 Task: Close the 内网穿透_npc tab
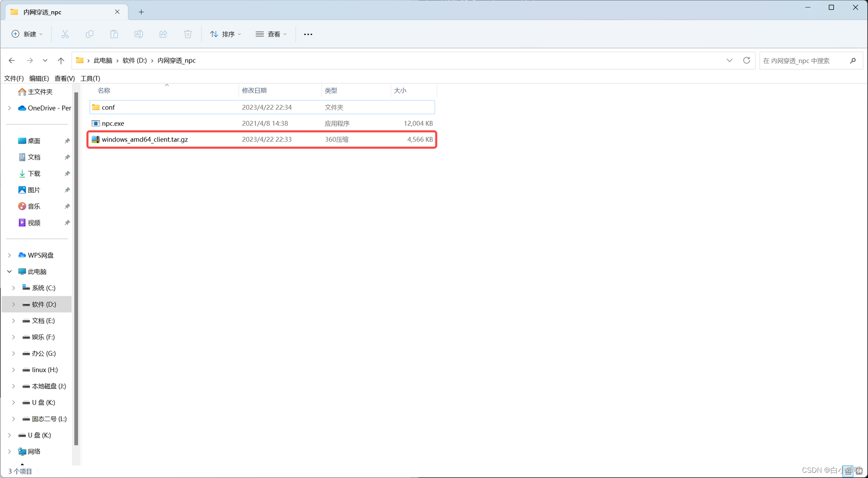click(x=117, y=12)
